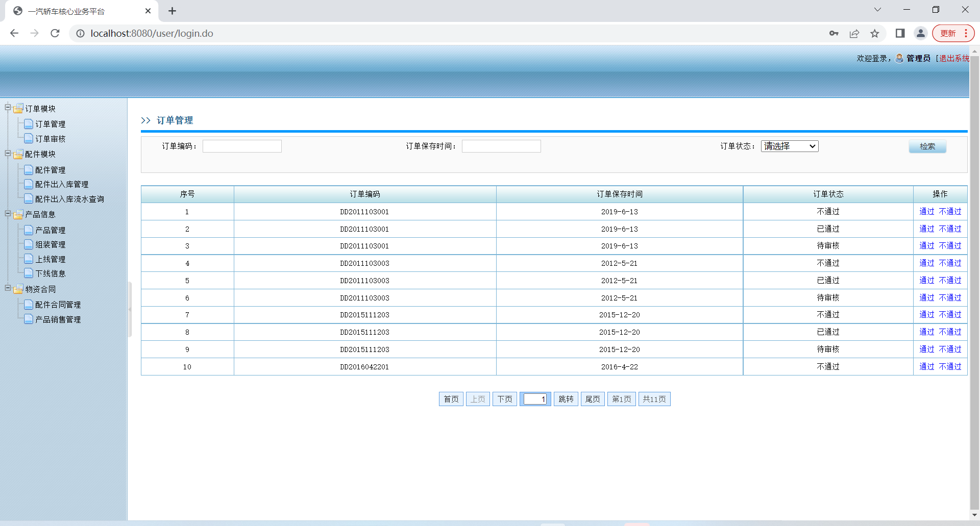Screen dimensions: 980x526
Task: Click 通过 link for row 3
Action: 927,246
